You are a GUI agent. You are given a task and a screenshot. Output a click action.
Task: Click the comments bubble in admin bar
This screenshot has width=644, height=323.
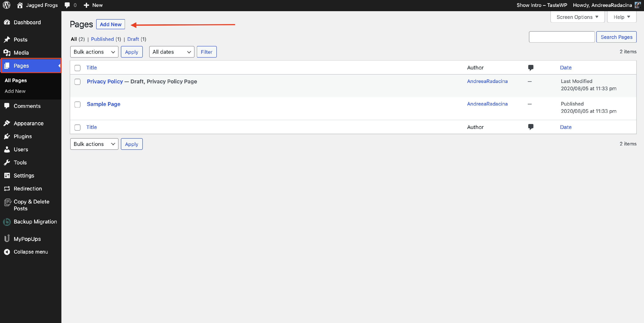(67, 5)
